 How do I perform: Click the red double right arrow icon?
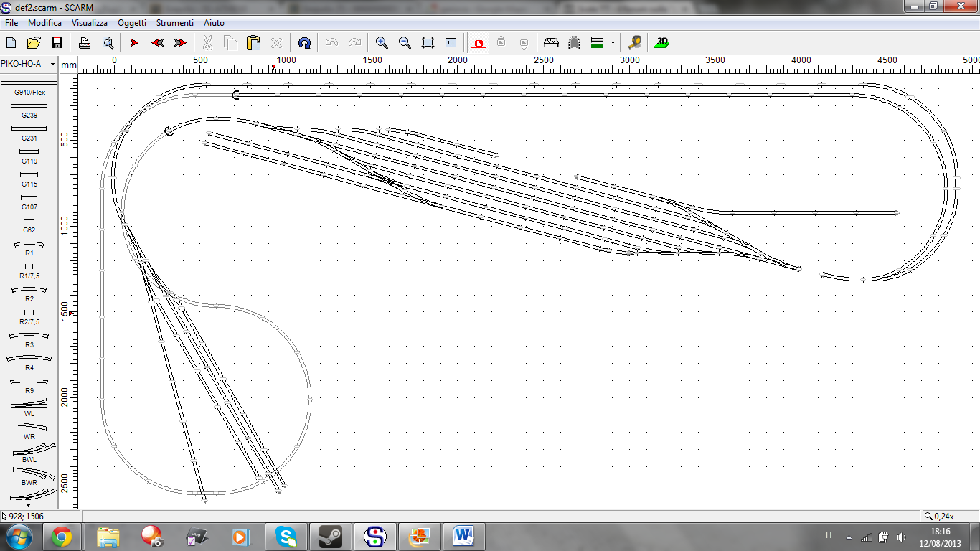click(x=180, y=43)
